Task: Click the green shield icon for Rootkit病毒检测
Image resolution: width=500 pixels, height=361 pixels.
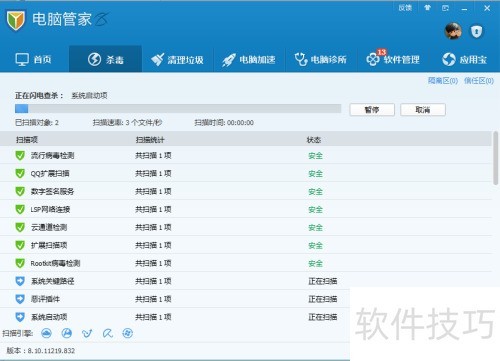Action: click(20, 263)
